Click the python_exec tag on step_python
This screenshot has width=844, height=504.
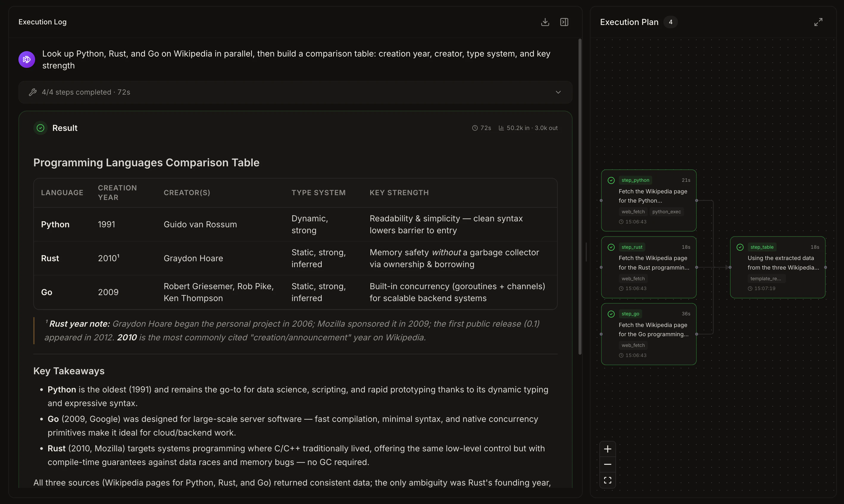pyautogui.click(x=666, y=211)
